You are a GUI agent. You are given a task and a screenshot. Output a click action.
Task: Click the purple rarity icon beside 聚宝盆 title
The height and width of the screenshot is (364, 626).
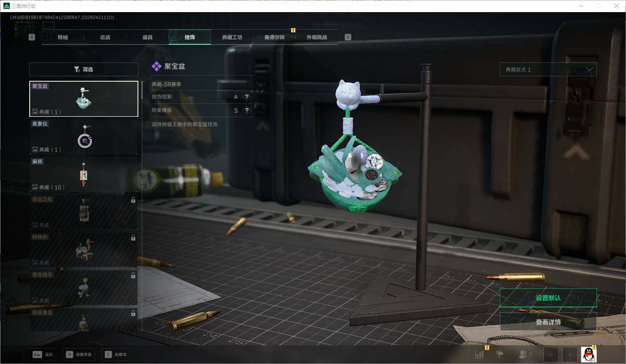pos(156,66)
